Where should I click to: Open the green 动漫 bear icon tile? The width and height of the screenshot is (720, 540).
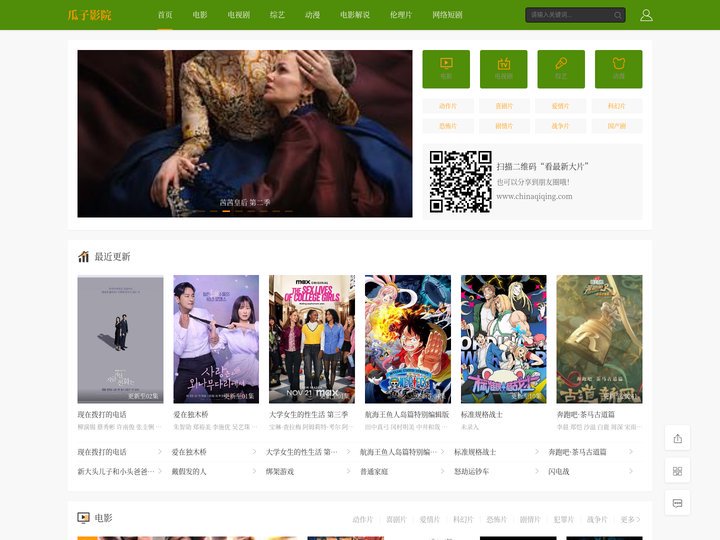[x=619, y=69]
